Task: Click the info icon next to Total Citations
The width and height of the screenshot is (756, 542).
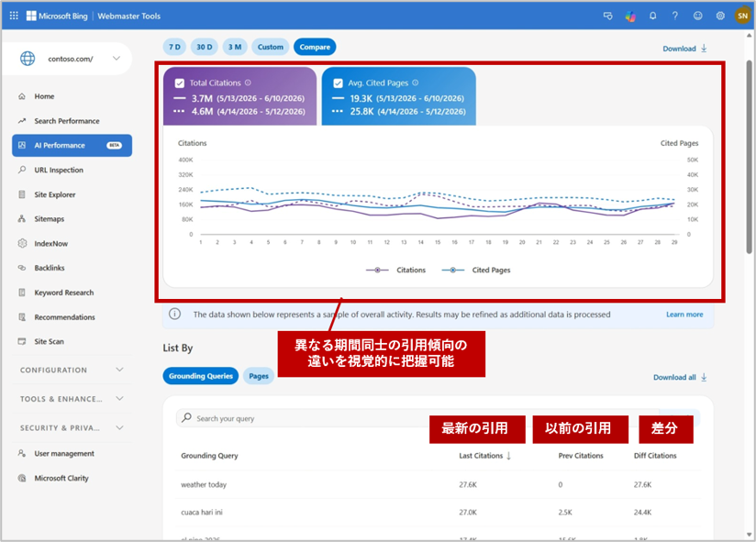Action: click(x=248, y=83)
